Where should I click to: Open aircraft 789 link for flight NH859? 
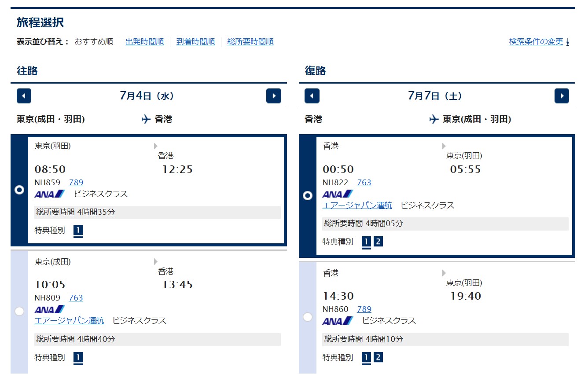(76, 182)
